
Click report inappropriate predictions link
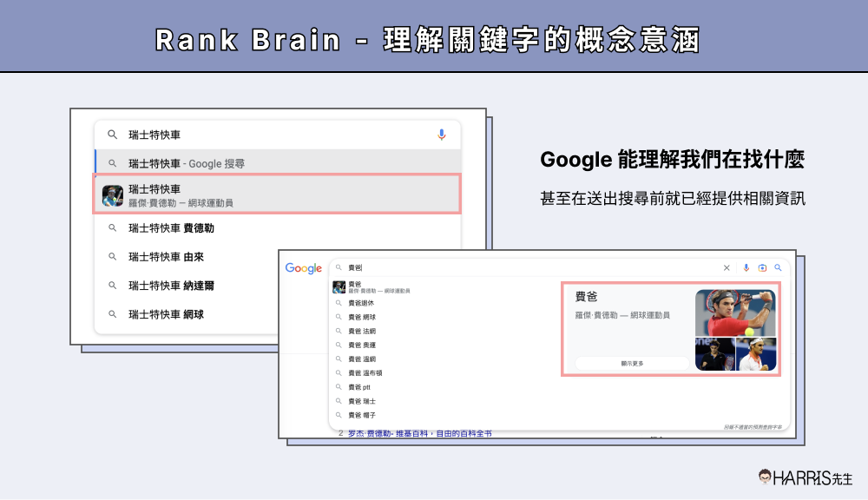pos(753,427)
